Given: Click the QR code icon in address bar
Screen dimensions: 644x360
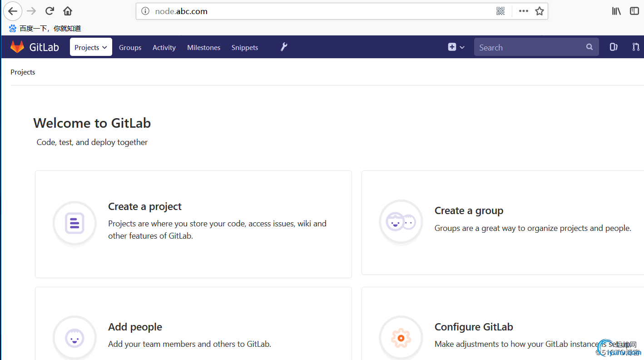Looking at the screenshot, I should (x=500, y=11).
